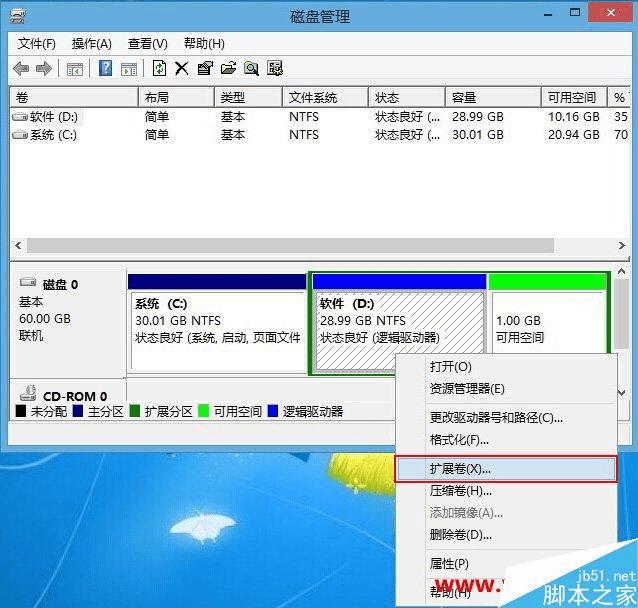
Task: Click the CD-ROM 0 label
Action: click(x=75, y=396)
